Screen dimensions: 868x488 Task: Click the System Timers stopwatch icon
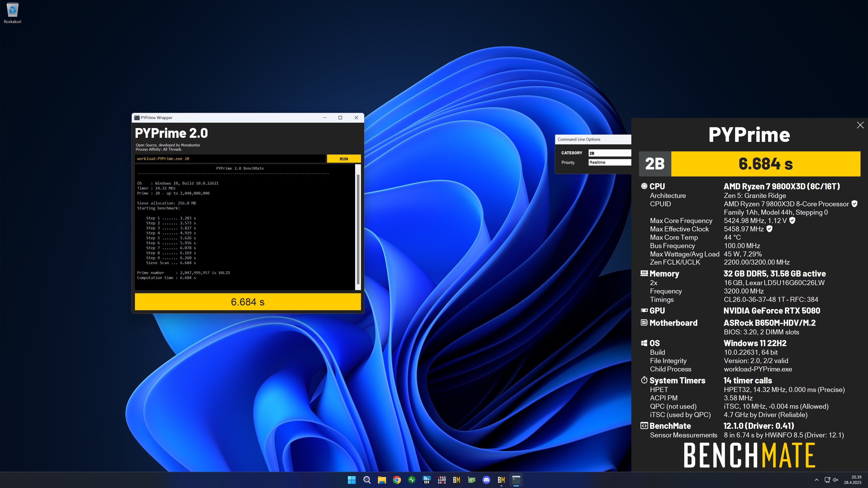[x=644, y=380]
